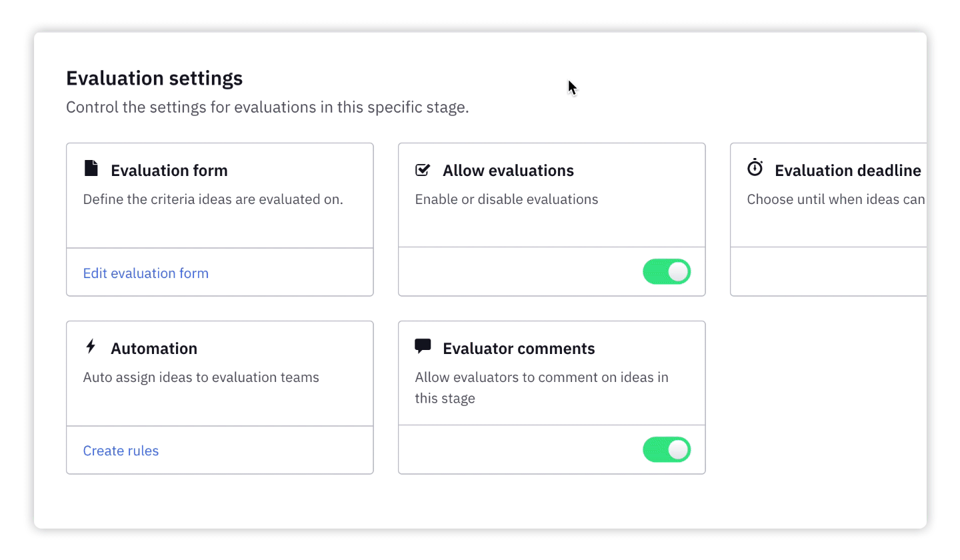
Task: Select the Allow evaluations card title
Action: 508,171
